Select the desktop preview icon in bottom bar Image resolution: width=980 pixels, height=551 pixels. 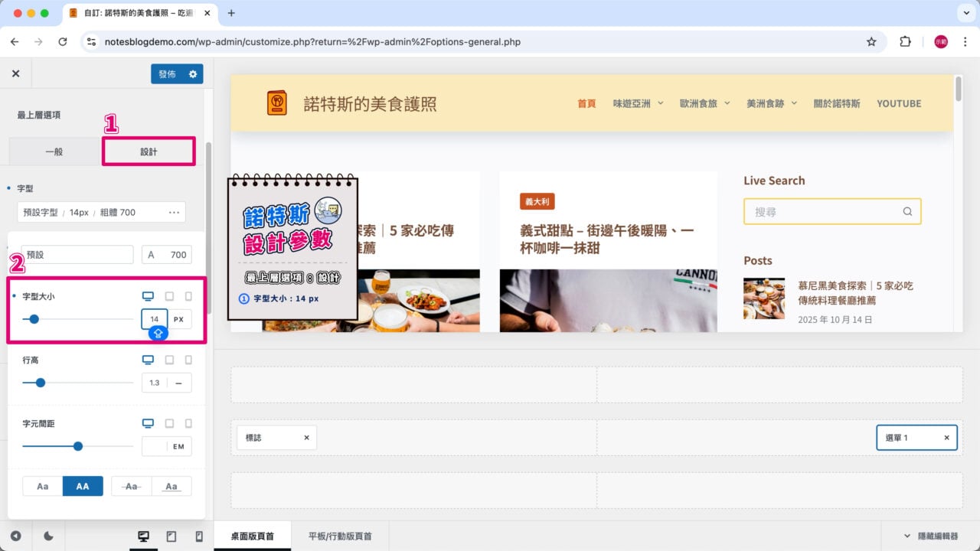[143, 536]
